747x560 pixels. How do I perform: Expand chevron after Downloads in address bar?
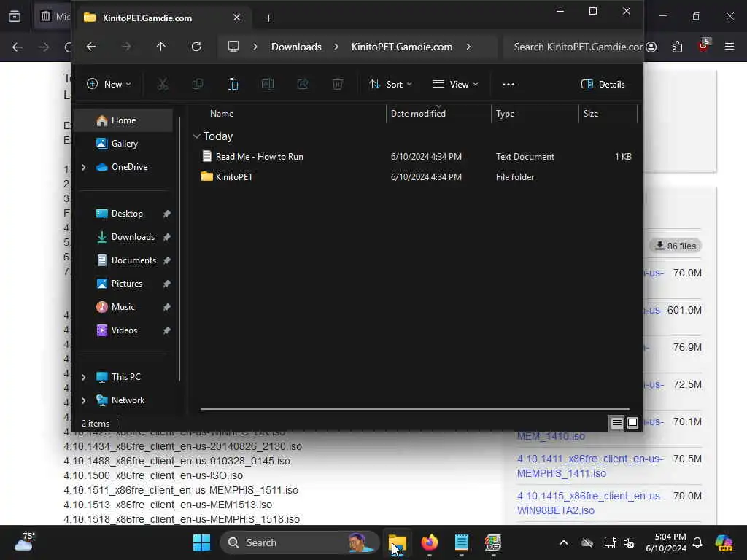click(336, 47)
